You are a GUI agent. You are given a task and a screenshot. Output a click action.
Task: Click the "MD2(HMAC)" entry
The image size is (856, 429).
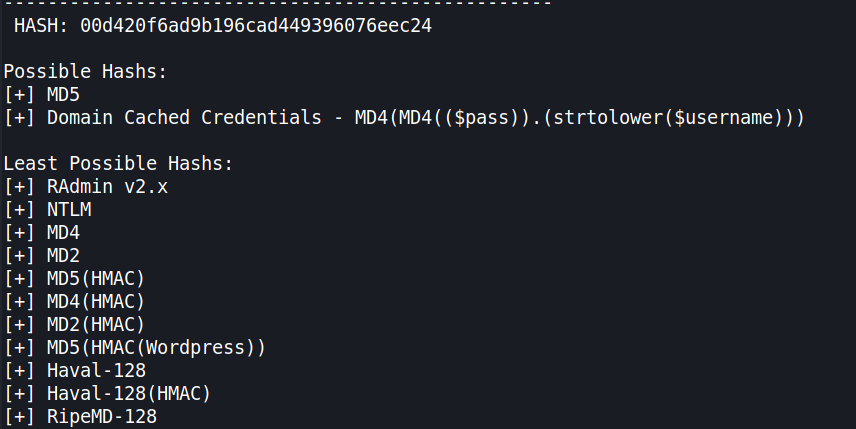pos(95,324)
